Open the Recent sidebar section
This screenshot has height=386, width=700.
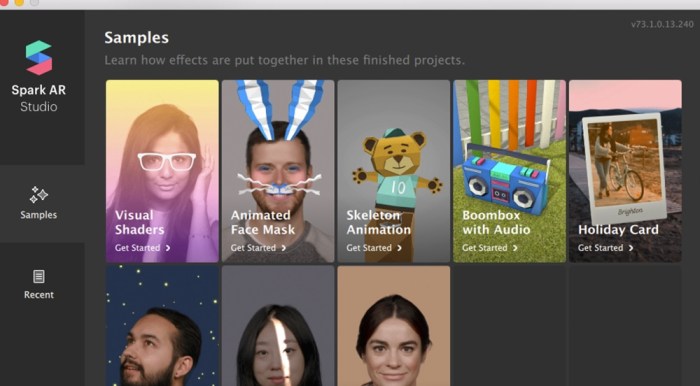tap(39, 284)
